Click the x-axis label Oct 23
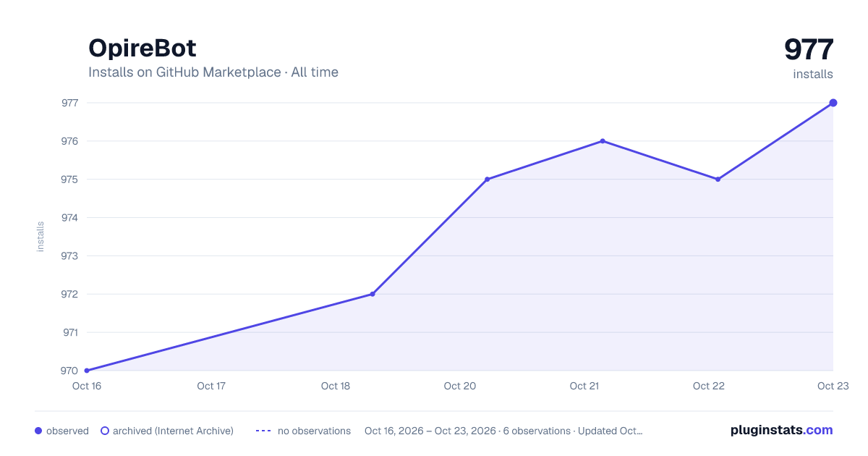This screenshot has height=456, width=868. [x=832, y=386]
